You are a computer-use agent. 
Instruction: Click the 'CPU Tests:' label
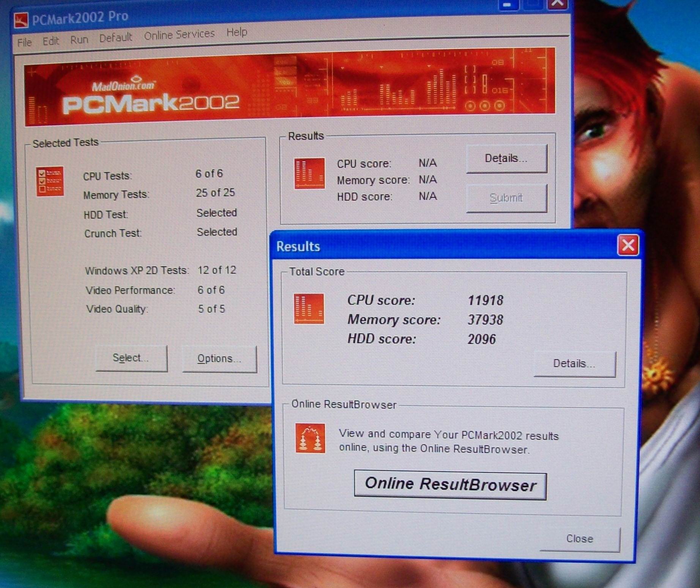[107, 176]
